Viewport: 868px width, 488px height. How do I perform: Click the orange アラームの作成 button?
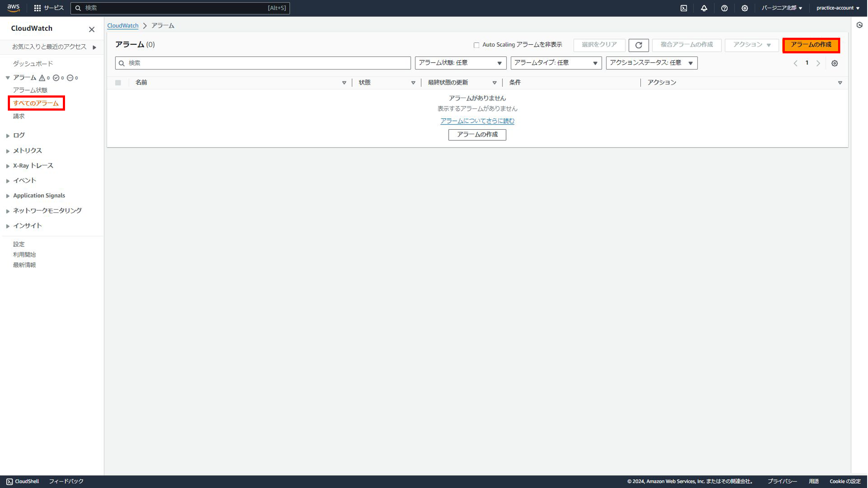point(811,45)
